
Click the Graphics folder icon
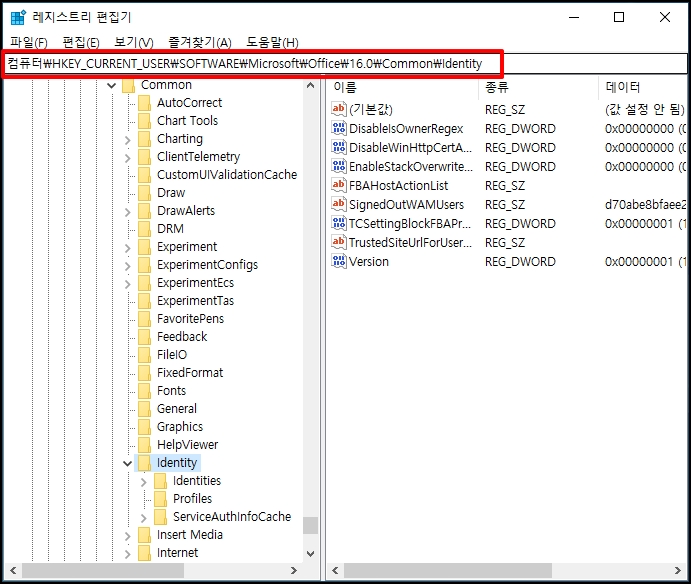(x=144, y=427)
